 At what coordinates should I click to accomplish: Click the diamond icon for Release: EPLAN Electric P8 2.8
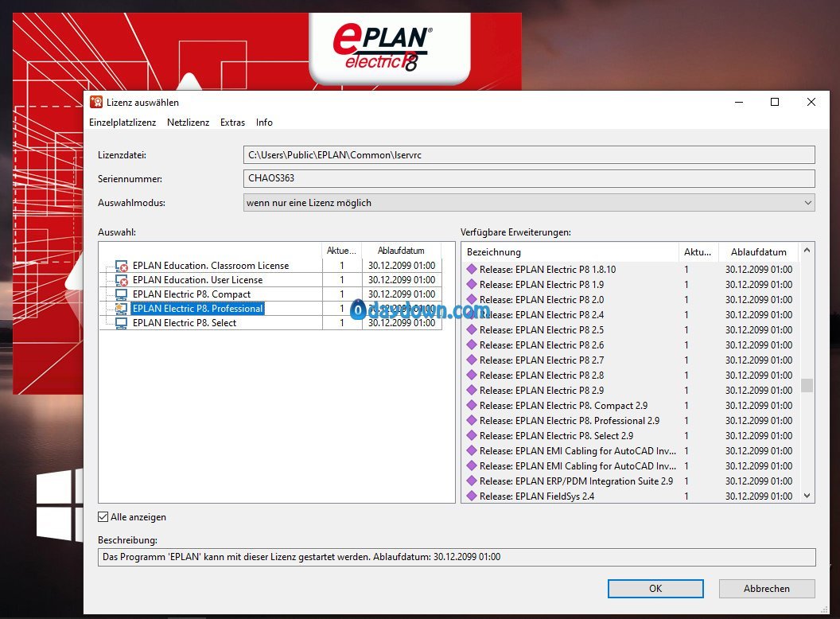click(x=472, y=375)
